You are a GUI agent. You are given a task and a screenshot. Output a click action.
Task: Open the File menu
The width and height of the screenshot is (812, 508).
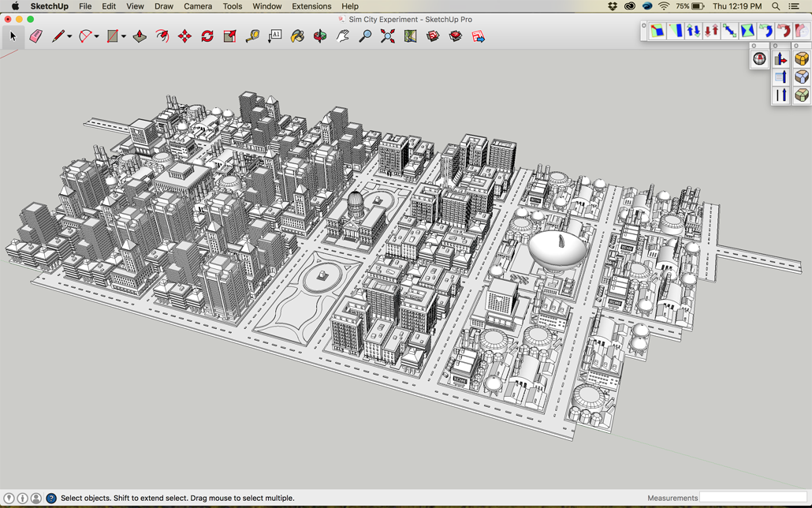pyautogui.click(x=85, y=6)
